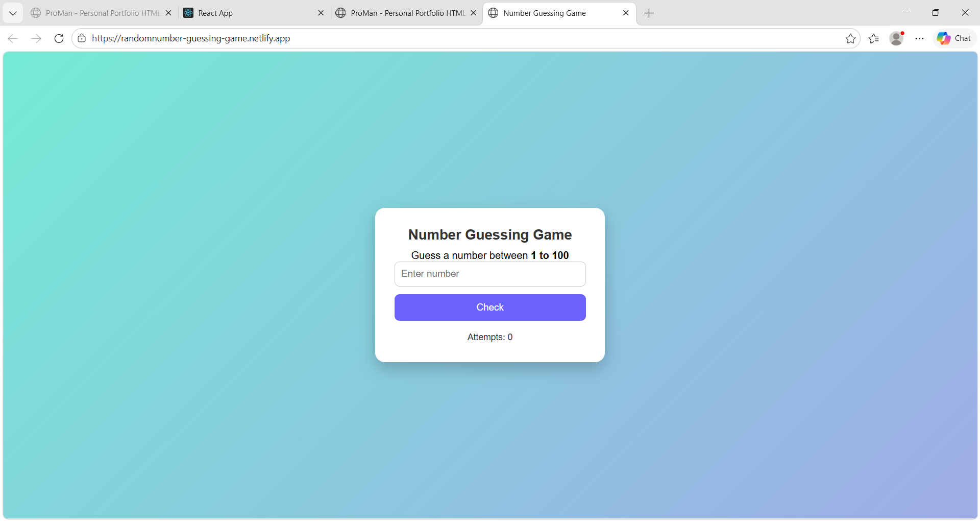Click the back navigation arrow

[13, 38]
